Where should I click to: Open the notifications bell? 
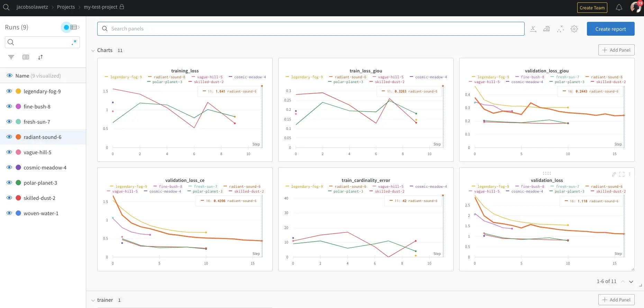pyautogui.click(x=619, y=7)
